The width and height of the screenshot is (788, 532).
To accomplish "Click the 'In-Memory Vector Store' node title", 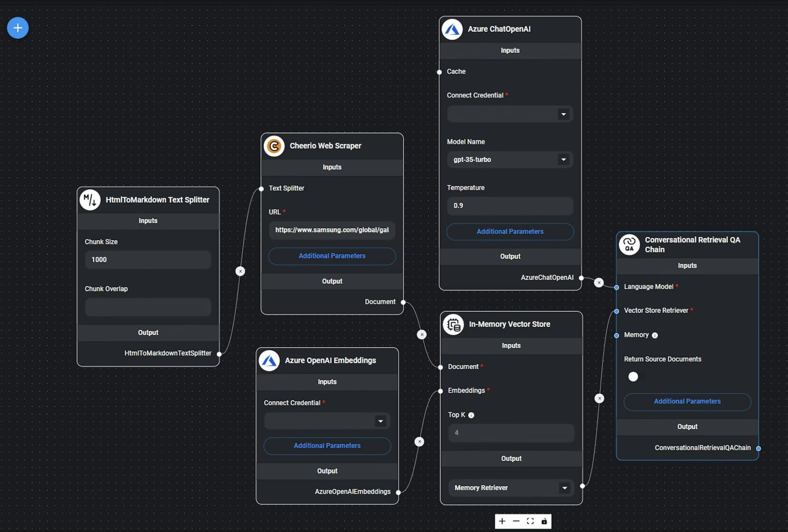I will pyautogui.click(x=509, y=325).
